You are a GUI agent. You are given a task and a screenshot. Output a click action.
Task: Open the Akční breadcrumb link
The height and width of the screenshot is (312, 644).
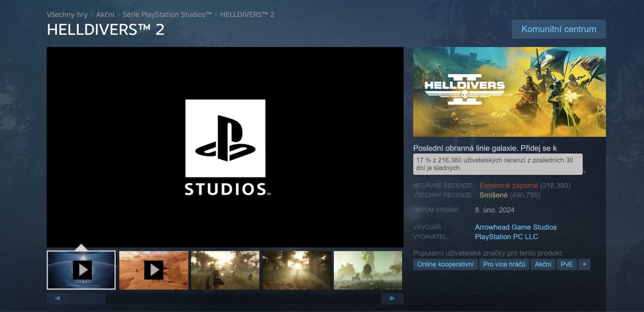[105, 14]
